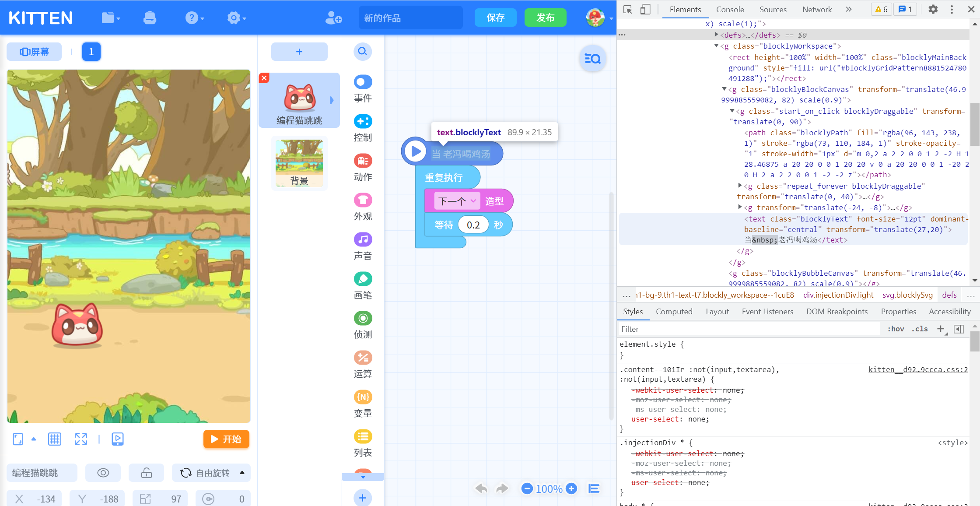Click the 发布 publish button
Image resolution: width=980 pixels, height=506 pixels.
tap(546, 18)
